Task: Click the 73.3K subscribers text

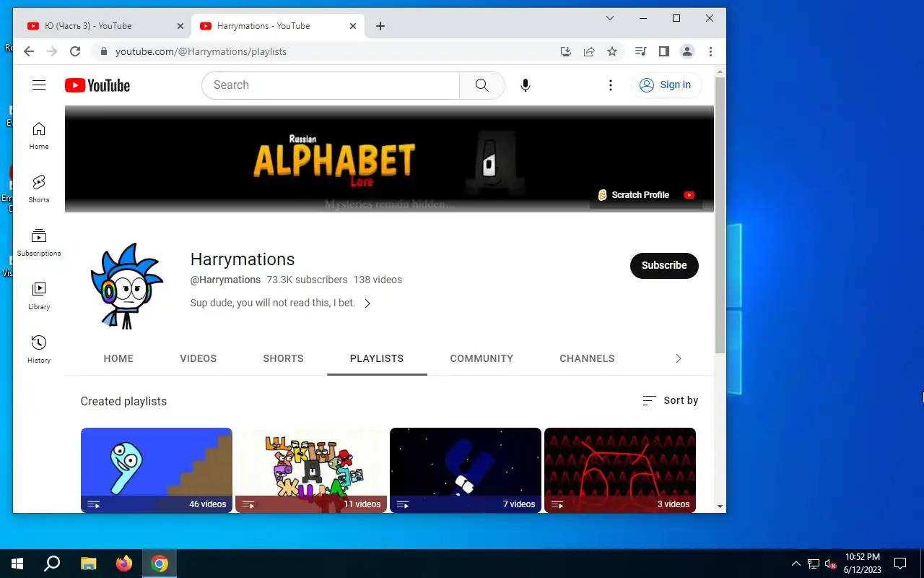Action: [307, 280]
